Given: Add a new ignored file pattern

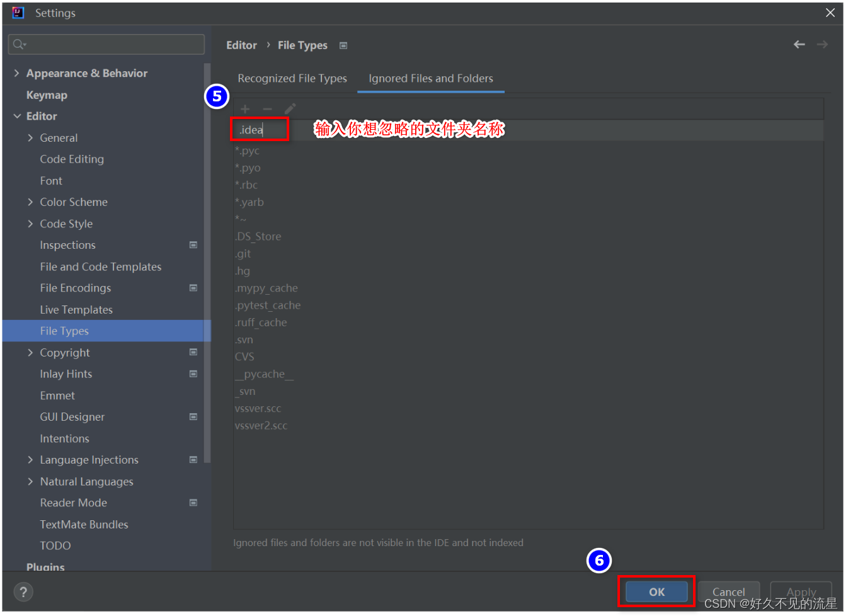Looking at the screenshot, I should coord(244,108).
